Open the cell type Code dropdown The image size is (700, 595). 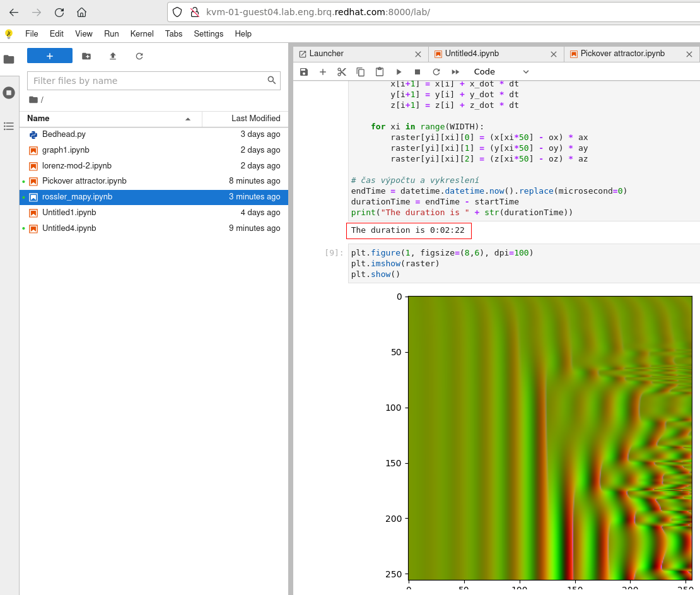coord(501,72)
